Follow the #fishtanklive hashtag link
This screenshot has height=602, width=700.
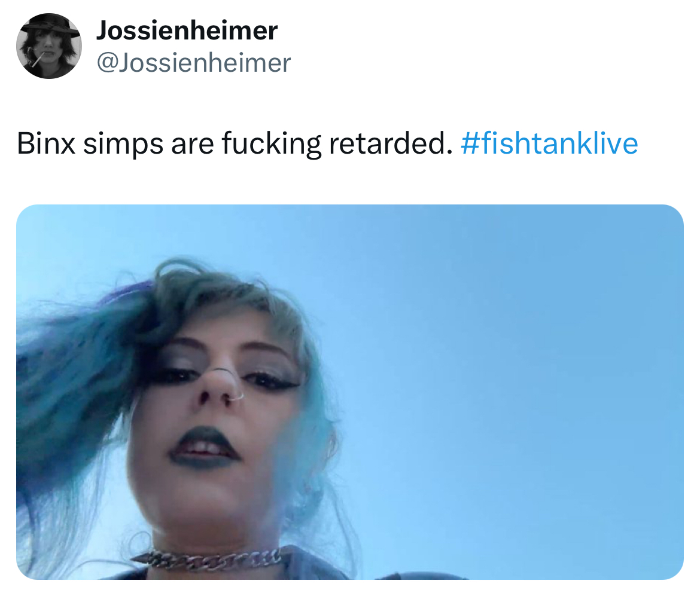549,143
